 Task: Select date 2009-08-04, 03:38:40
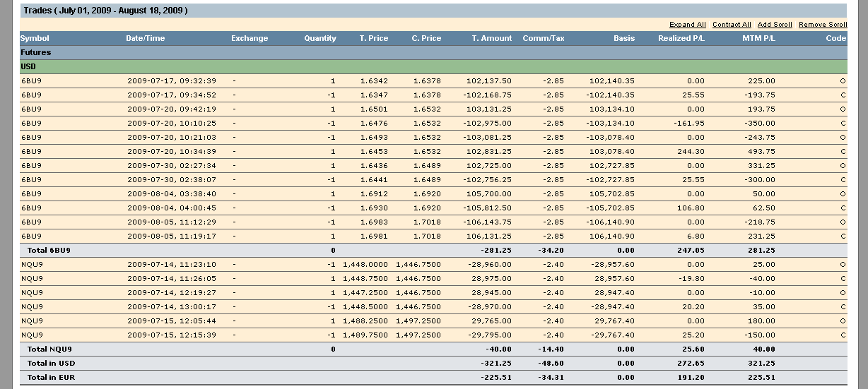coord(172,193)
